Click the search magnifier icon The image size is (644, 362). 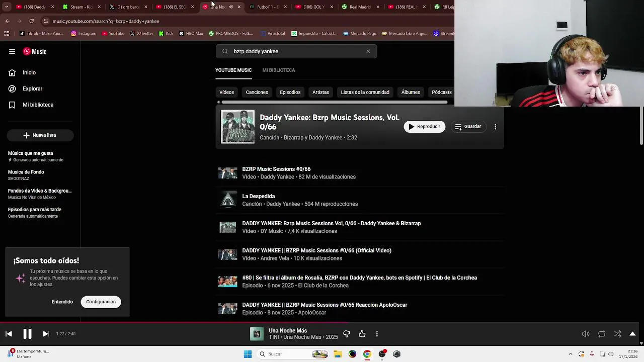coord(225,51)
